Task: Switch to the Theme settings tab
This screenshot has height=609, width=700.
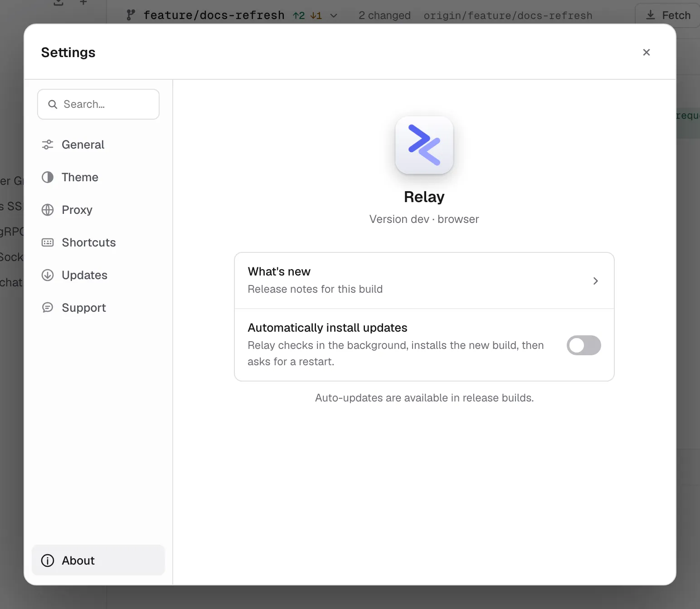Action: 98,177
